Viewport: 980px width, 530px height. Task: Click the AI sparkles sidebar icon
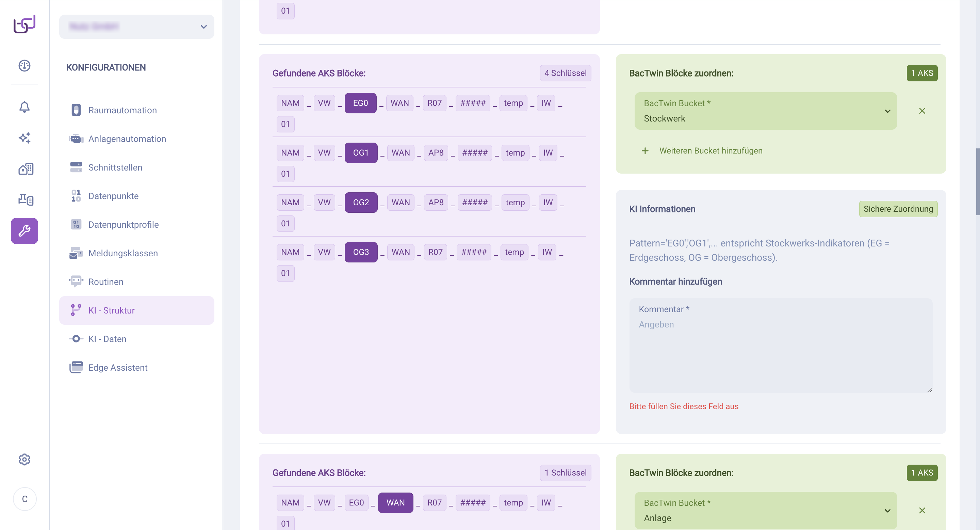[24, 138]
